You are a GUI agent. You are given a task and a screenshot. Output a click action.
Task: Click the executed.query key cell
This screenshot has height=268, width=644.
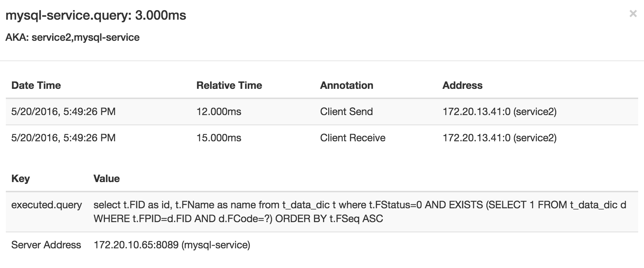pyautogui.click(x=47, y=205)
